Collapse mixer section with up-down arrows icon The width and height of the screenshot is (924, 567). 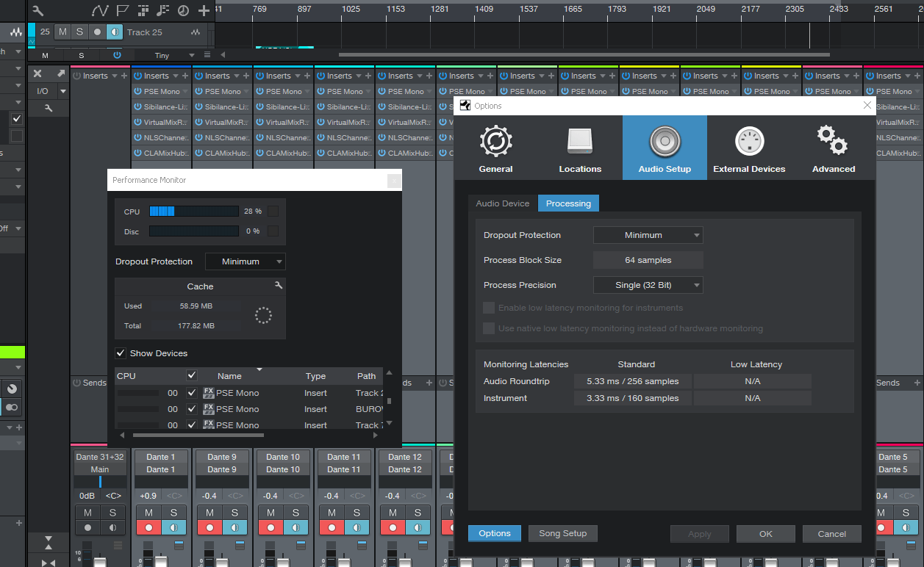point(48,543)
